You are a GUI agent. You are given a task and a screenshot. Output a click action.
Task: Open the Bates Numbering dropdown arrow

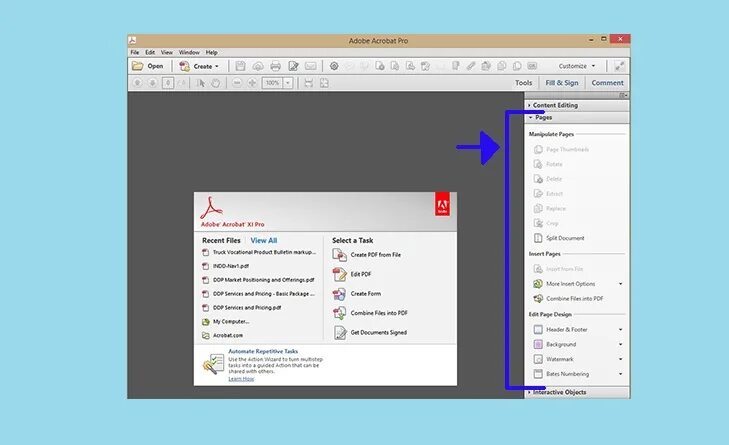[x=620, y=374]
